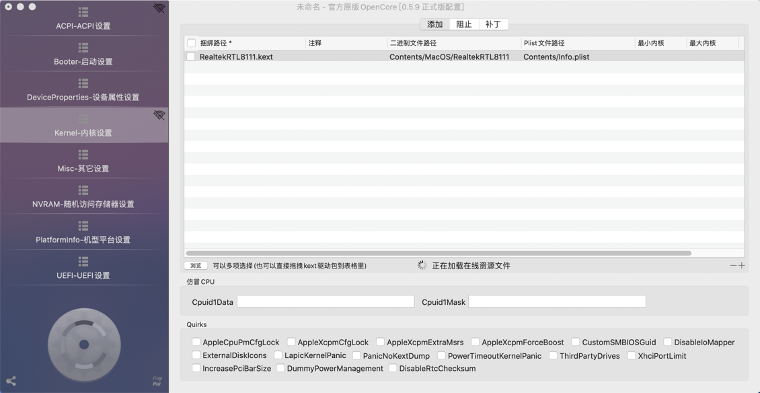Select Kernel-内核设置 section

point(83,133)
